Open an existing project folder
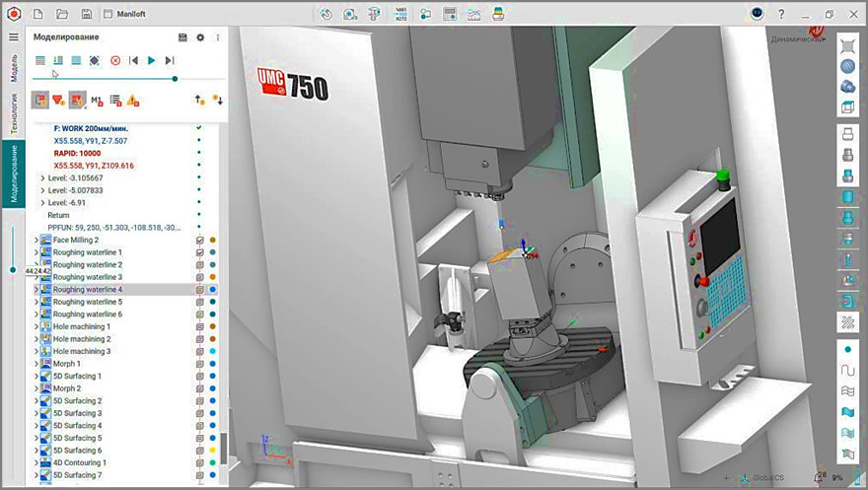868x490 pixels. (x=62, y=14)
